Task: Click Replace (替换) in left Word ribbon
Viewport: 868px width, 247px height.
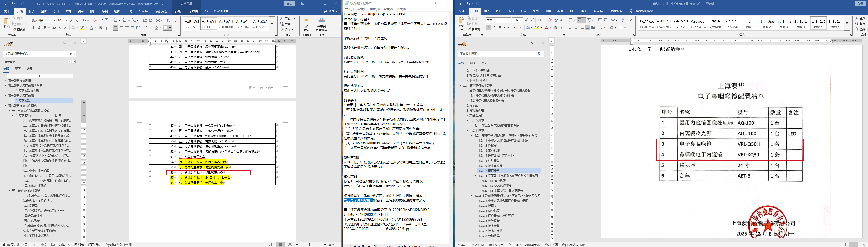Action: tap(285, 24)
